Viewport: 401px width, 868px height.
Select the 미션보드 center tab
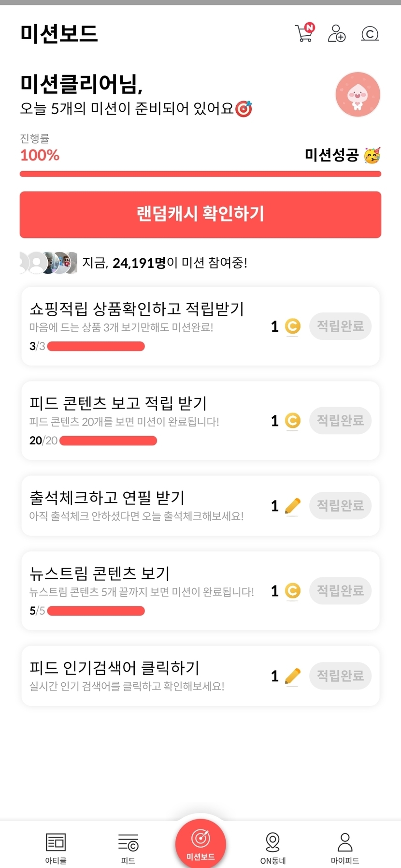point(200,843)
